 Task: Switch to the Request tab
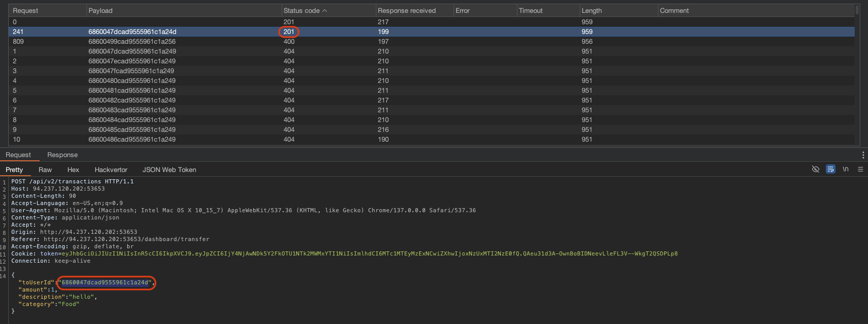[18, 155]
